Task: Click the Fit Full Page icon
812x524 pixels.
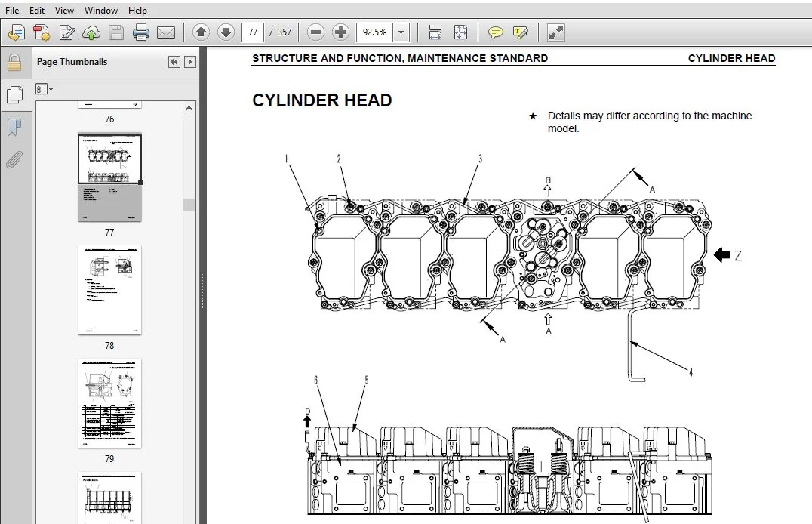Action: point(460,32)
